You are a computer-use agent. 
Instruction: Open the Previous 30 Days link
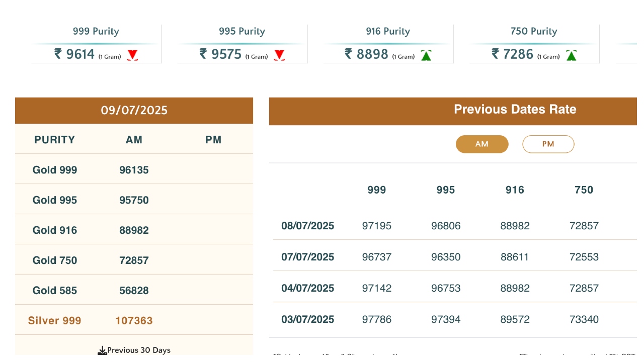tap(138, 350)
